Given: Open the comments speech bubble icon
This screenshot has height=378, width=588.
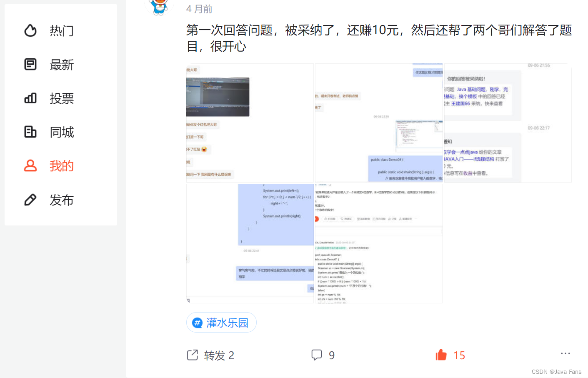Looking at the screenshot, I should 317,355.
